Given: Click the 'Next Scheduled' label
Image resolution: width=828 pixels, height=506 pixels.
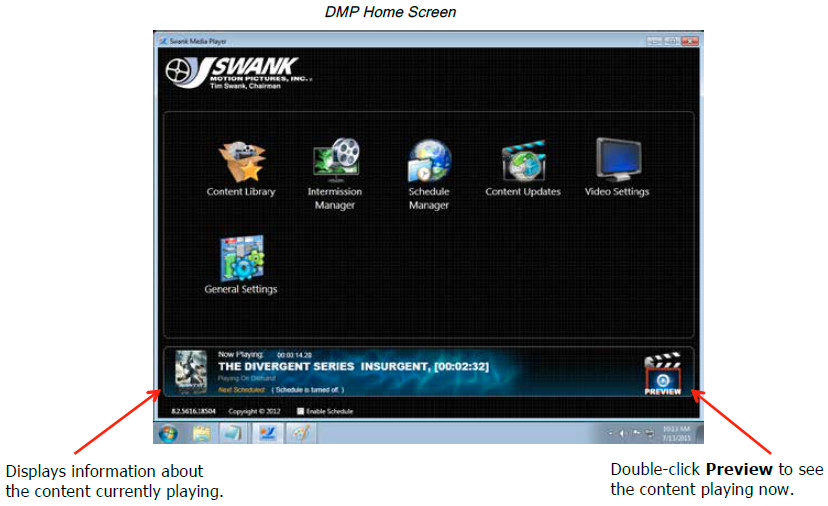Looking at the screenshot, I should [241, 390].
